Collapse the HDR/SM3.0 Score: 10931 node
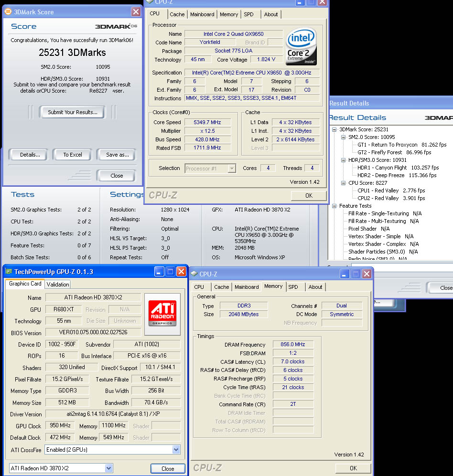Screen dimensions: 453x476 343,160
